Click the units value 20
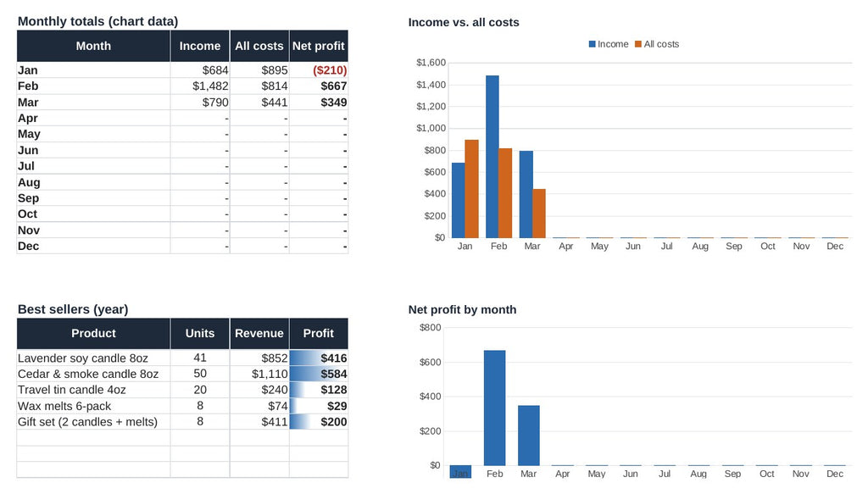This screenshot has width=868, height=494. tap(200, 390)
